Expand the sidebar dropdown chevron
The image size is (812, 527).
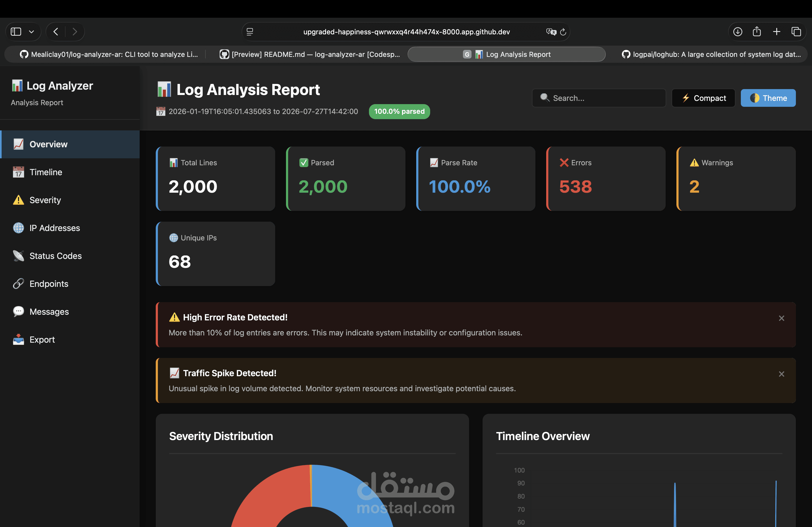pos(32,31)
